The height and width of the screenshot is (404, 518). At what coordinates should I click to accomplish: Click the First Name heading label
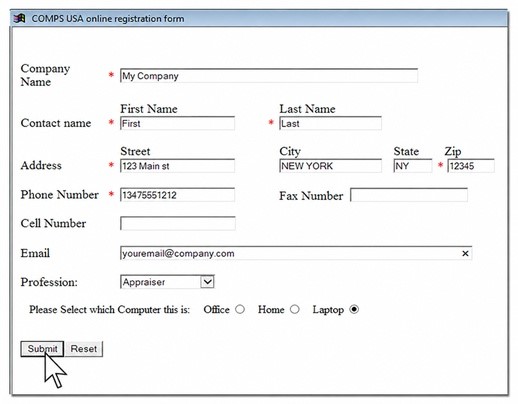(149, 109)
